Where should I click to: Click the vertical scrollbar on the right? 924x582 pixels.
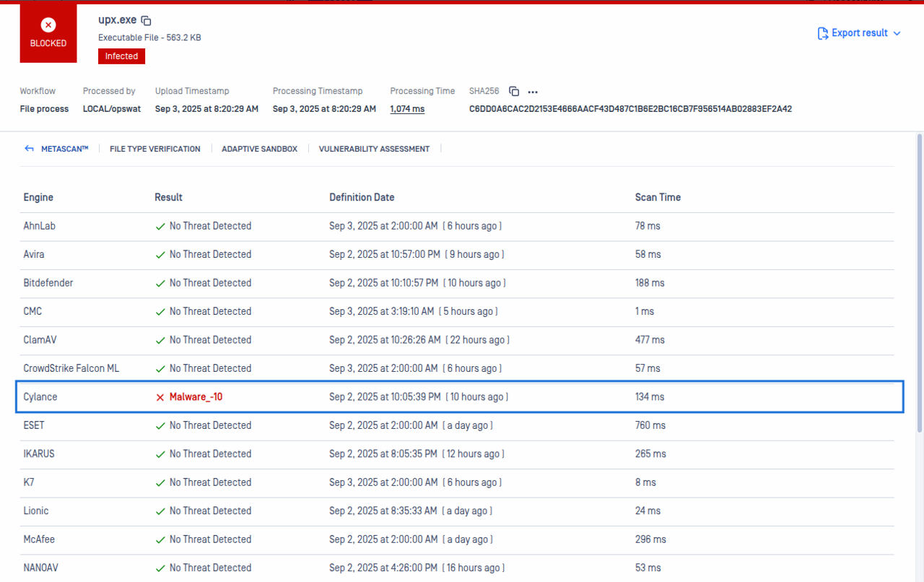(x=919, y=282)
